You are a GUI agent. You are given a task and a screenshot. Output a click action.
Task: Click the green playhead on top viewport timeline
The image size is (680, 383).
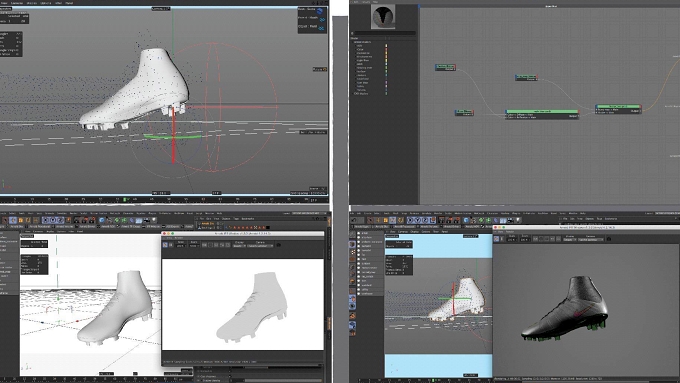(x=125, y=199)
